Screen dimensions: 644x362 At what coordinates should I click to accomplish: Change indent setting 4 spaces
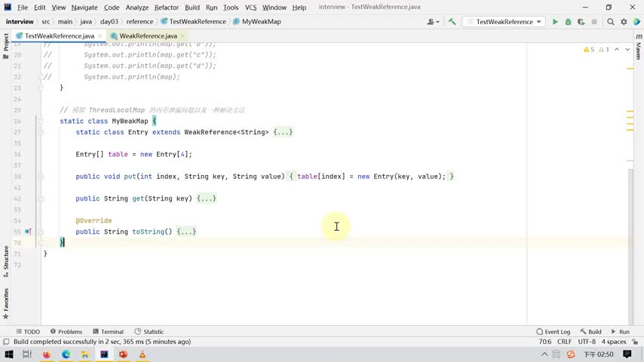point(614,342)
